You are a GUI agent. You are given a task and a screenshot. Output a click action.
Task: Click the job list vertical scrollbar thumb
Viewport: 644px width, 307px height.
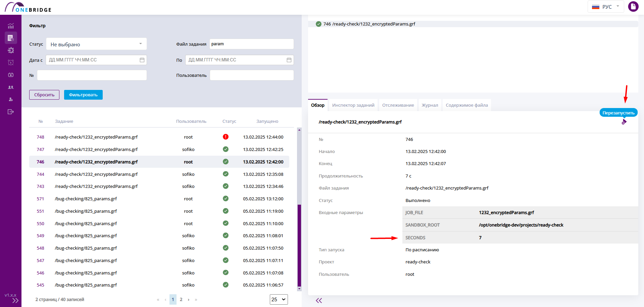point(299,245)
